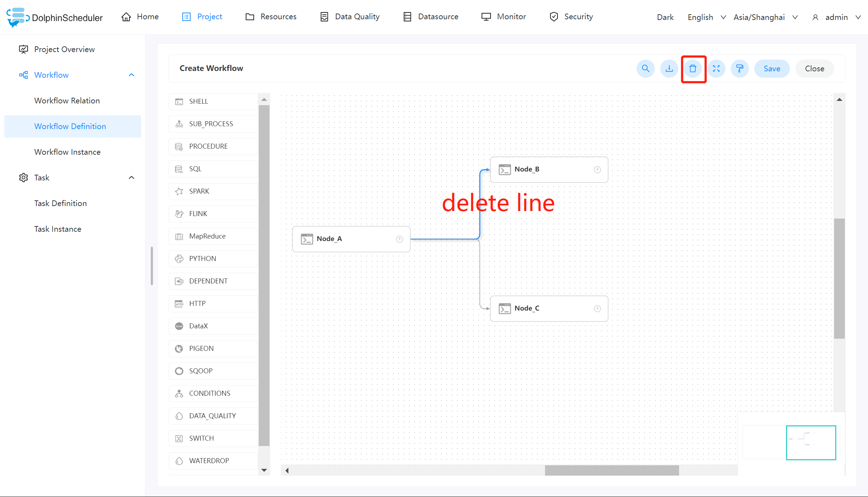Select the DataX task icon

179,326
